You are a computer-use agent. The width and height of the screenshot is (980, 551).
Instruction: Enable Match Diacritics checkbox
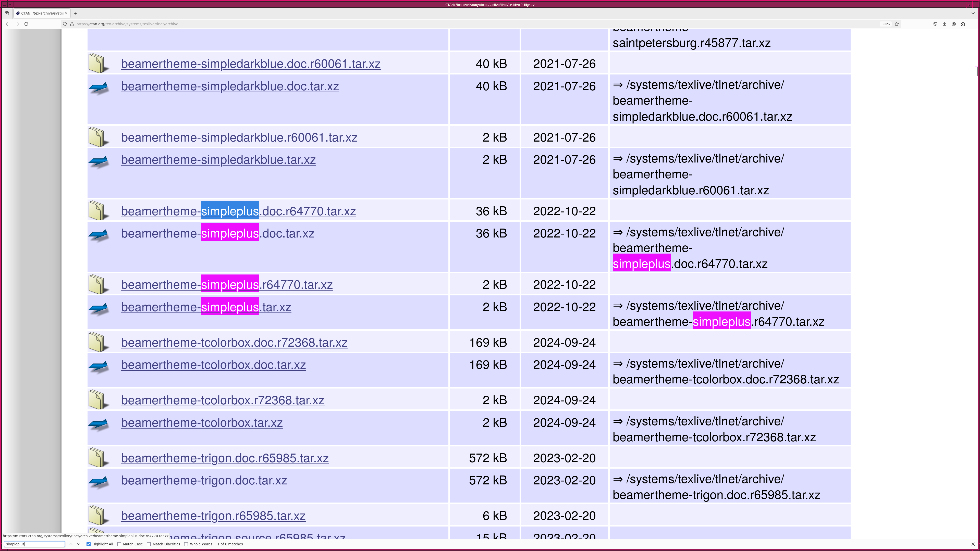149,544
